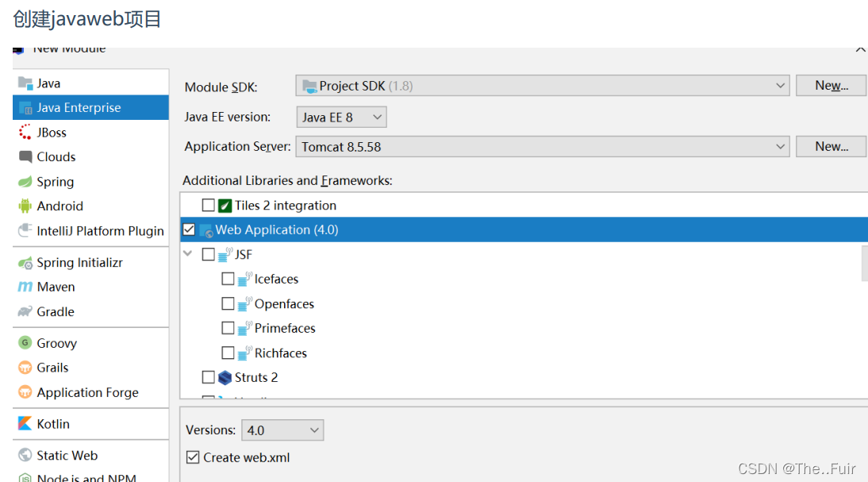Select the Struts 2 row label
Image resolution: width=868 pixels, height=482 pixels.
(256, 377)
